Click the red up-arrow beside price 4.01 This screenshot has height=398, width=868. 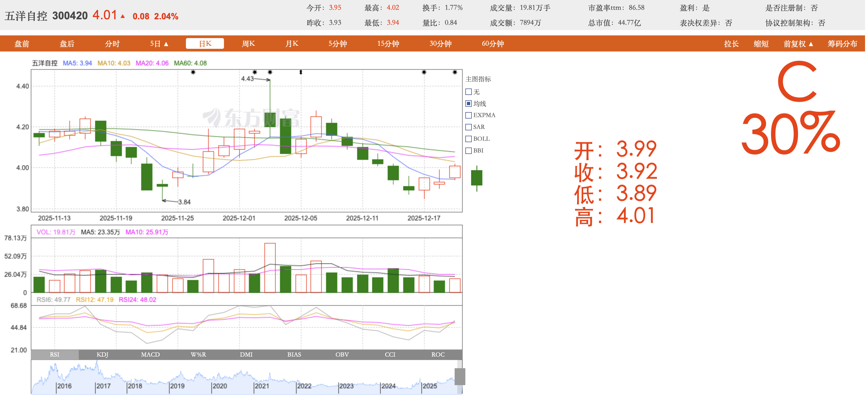pos(123,16)
